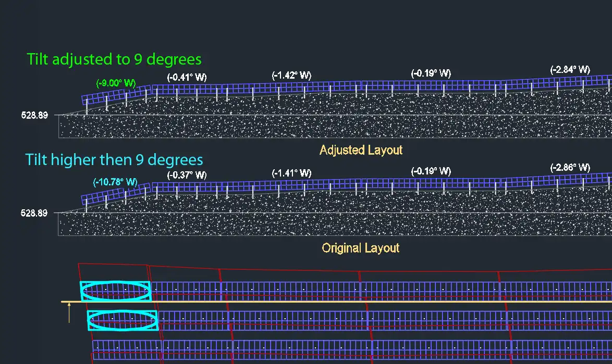
Task: Click the green "Tilt adjusted to 9 degrees" heading
Action: coord(114,59)
